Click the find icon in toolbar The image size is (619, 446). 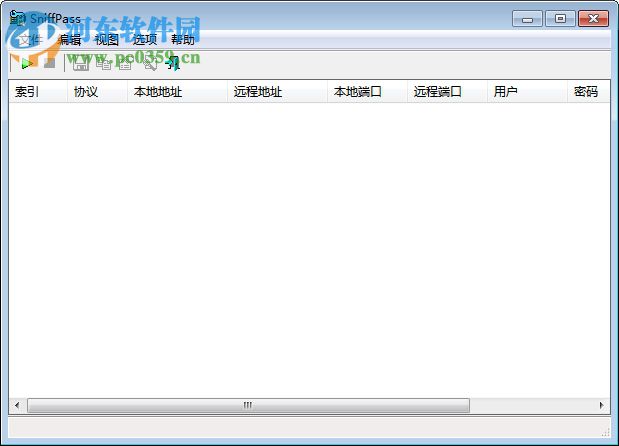150,63
